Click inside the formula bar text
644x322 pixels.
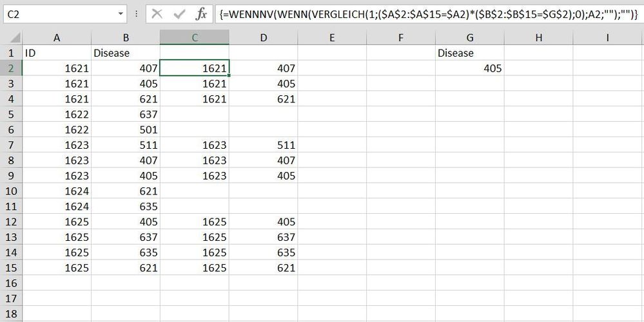pyautogui.click(x=429, y=15)
